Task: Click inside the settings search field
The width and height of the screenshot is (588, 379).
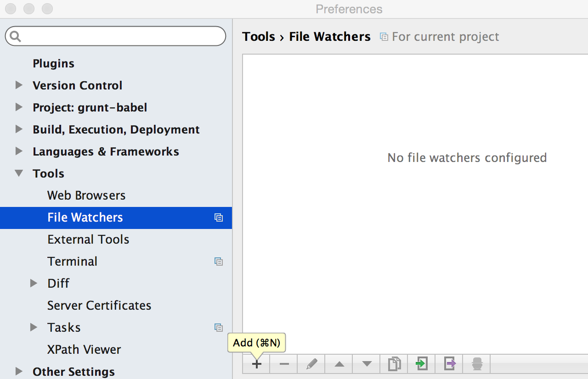Action: click(x=115, y=36)
